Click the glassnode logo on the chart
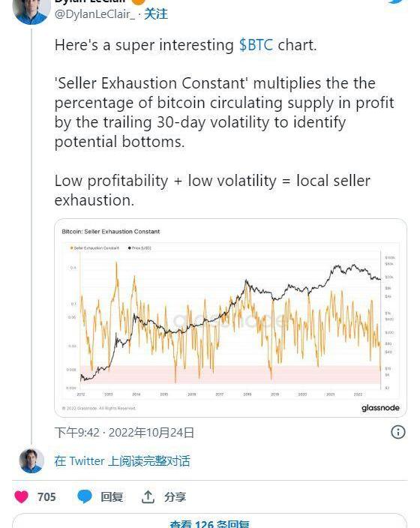 pos(380,408)
